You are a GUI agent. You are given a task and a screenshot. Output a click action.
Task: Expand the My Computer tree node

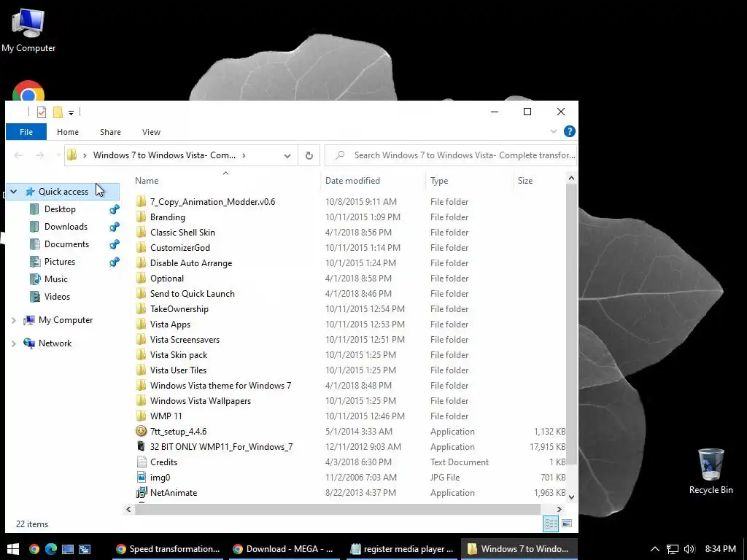14,320
